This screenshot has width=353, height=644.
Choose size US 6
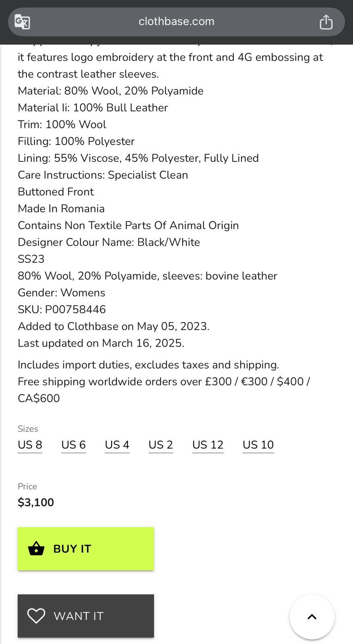coord(74,445)
